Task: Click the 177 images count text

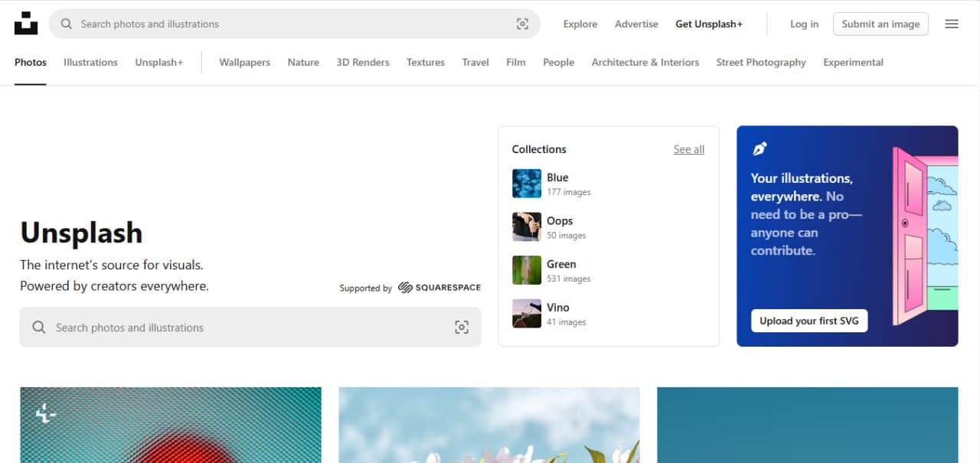Action: (569, 192)
